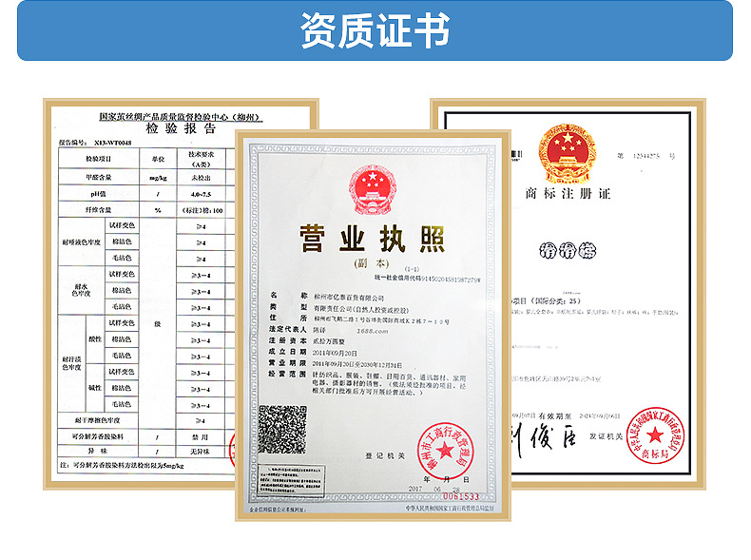The height and width of the screenshot is (560, 751).
Task: Click the red serial number 0061533
Action: (461, 496)
